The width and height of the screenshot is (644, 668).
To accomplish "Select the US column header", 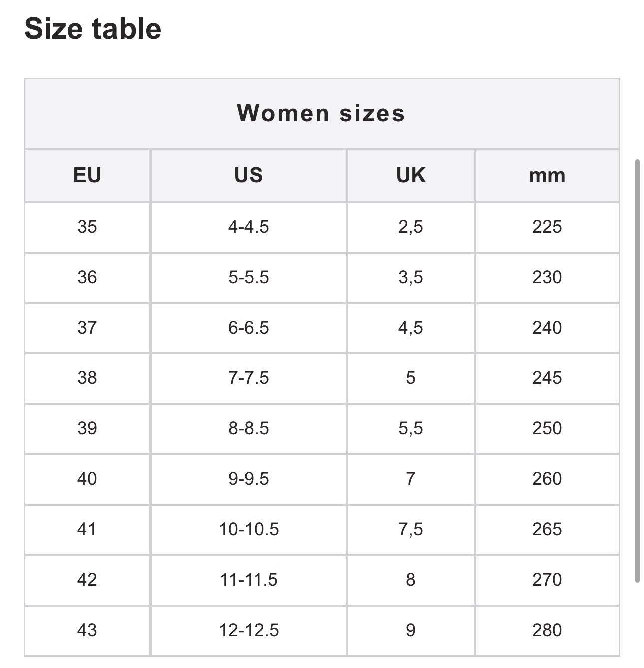I will tap(249, 175).
